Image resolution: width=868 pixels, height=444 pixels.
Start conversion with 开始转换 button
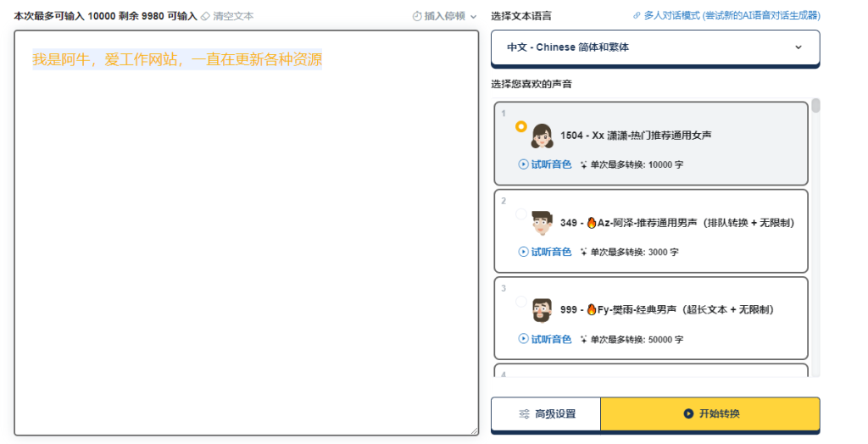click(710, 414)
